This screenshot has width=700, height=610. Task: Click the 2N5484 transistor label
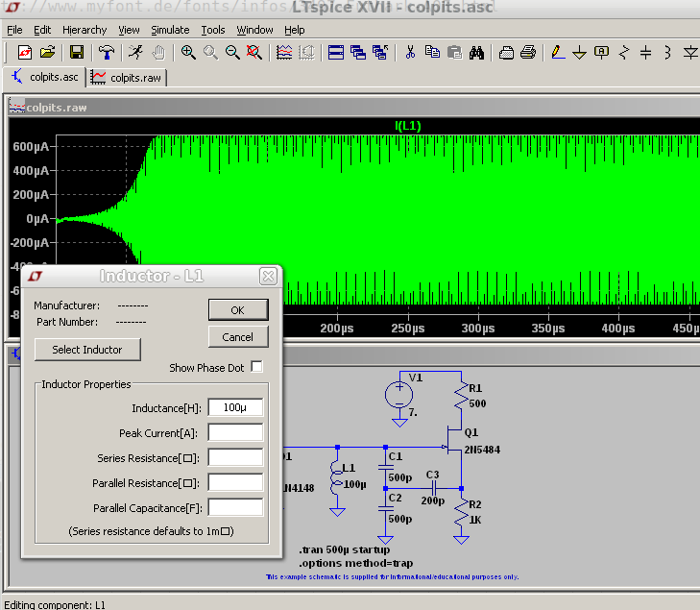[482, 450]
